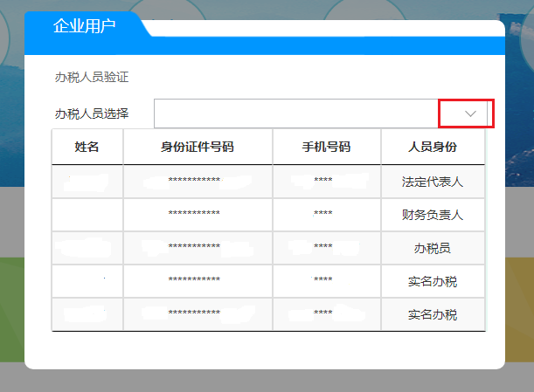Select the 法定代表人 identity cell

pyautogui.click(x=433, y=182)
